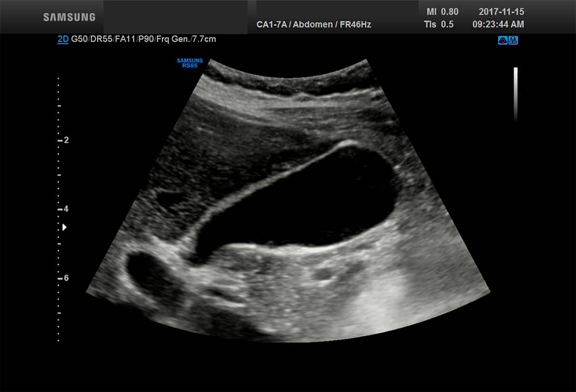Click the blue harmonic imaging icon with swirl
This screenshot has width=576, height=392.
(502, 40)
